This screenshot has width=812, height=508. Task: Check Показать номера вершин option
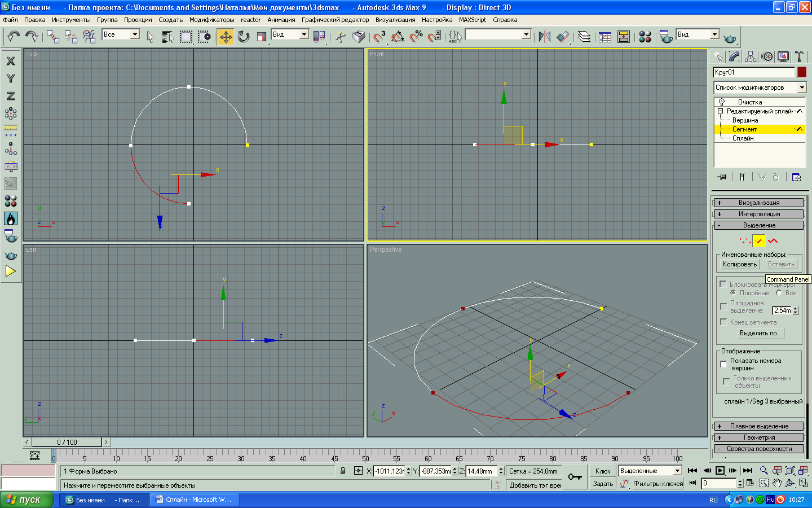(724, 364)
